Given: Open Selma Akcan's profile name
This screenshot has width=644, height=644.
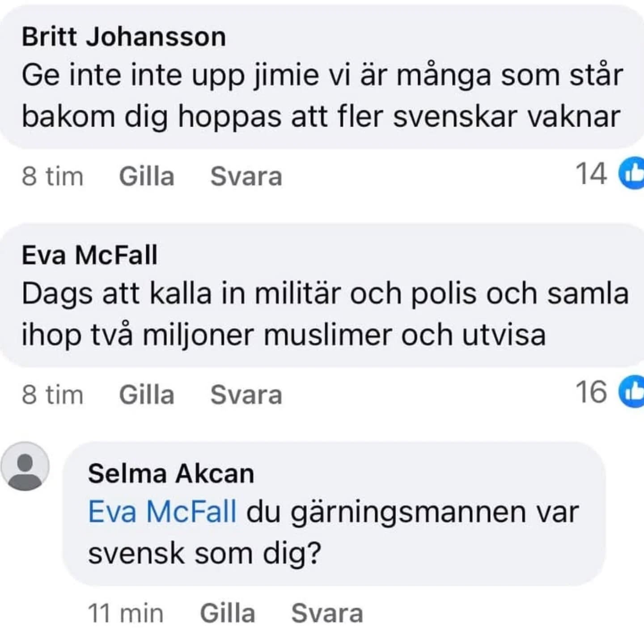Looking at the screenshot, I should 171,474.
